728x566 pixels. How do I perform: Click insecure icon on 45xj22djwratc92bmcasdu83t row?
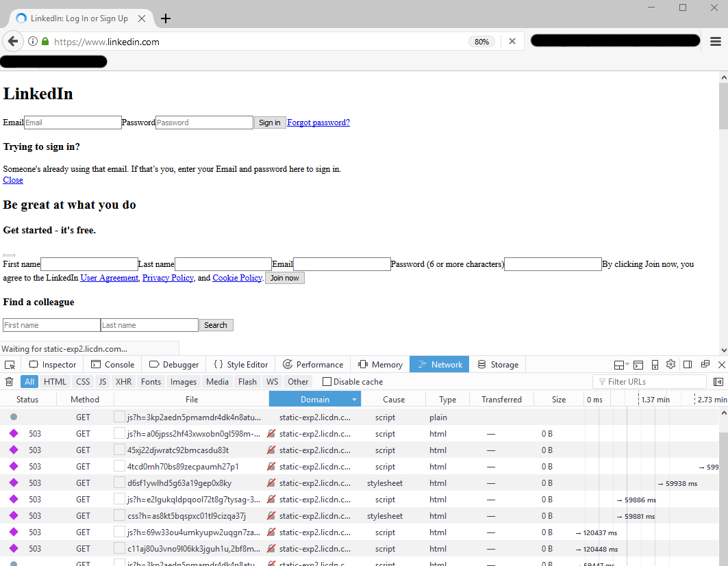pos(271,450)
